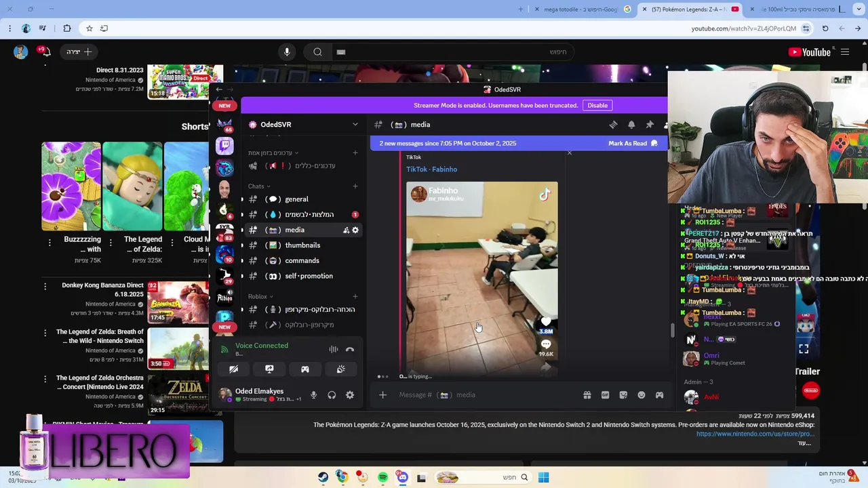868x488 pixels.
Task: Open pinned messages in Discord channel header
Action: click(x=650, y=125)
